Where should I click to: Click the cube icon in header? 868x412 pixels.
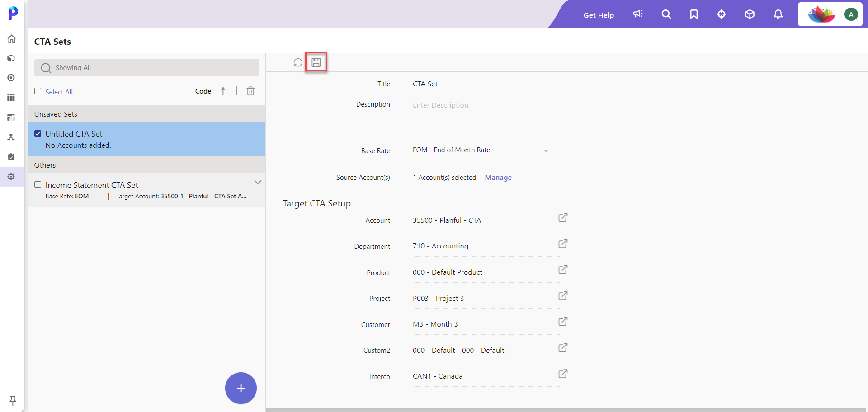point(750,14)
